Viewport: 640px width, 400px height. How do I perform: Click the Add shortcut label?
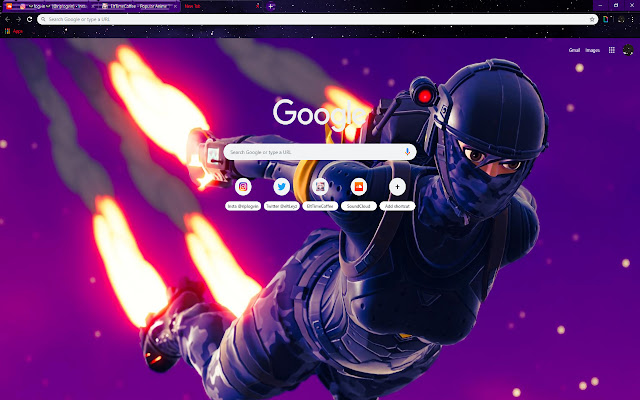(x=397, y=207)
